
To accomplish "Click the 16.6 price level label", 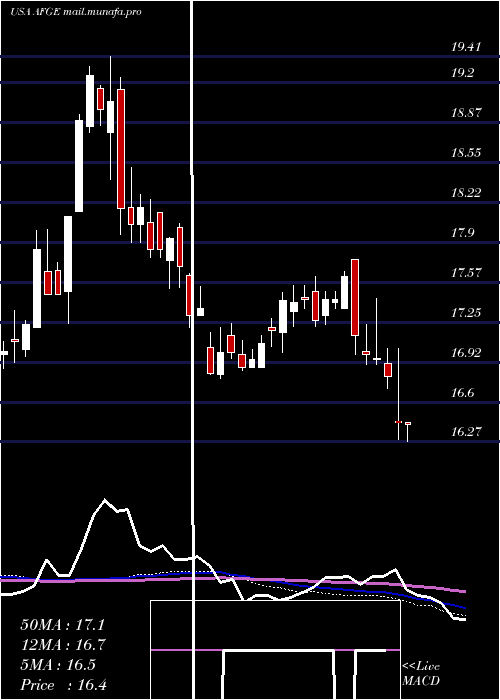I will 462,392.
